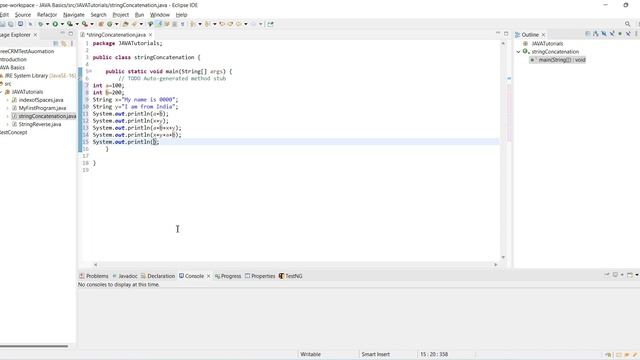
Task: Close the stringConcatenation.java editor tab
Action: click(151, 35)
